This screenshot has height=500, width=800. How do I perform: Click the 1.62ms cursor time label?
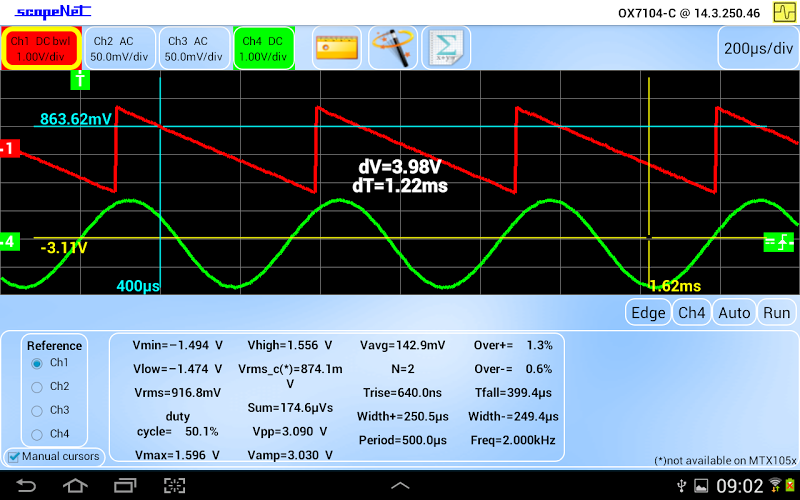click(675, 286)
